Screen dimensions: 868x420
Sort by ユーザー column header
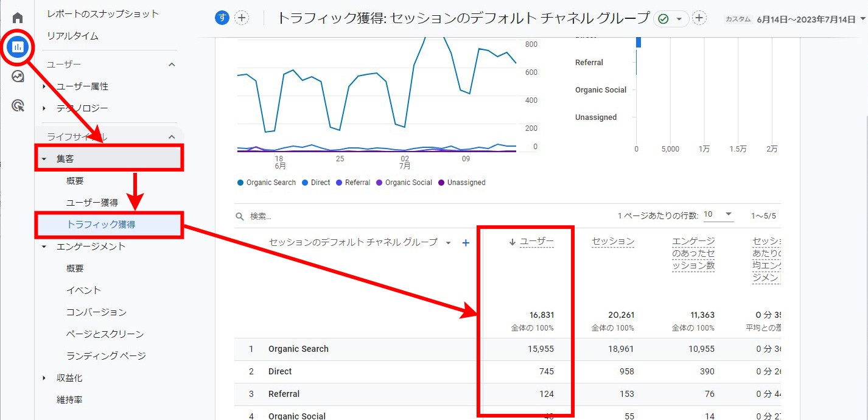pos(537,242)
